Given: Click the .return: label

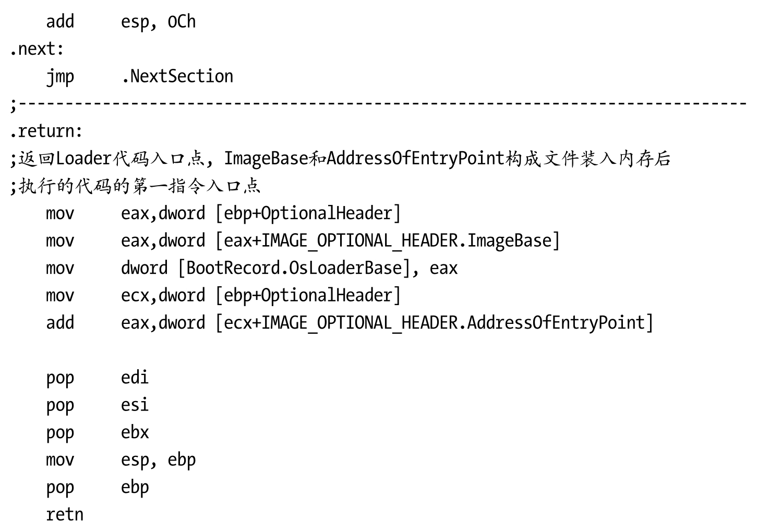Looking at the screenshot, I should (x=46, y=131).
